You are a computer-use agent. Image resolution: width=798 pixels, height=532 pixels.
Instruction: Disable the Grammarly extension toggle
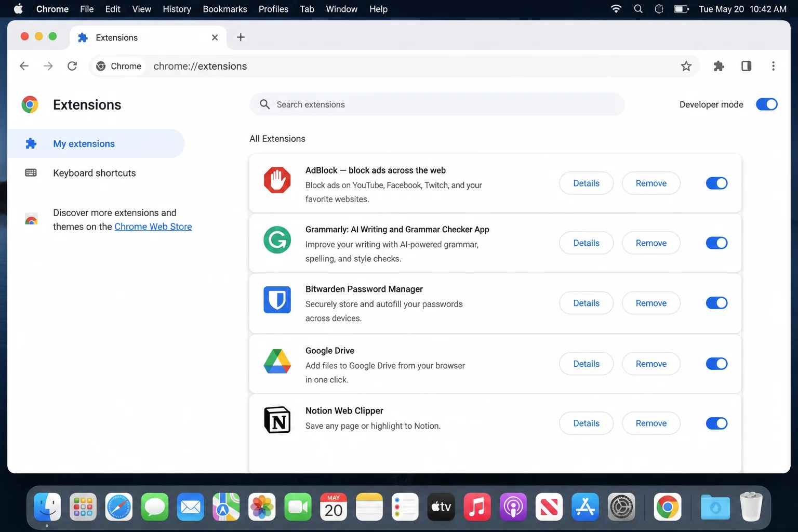(716, 243)
